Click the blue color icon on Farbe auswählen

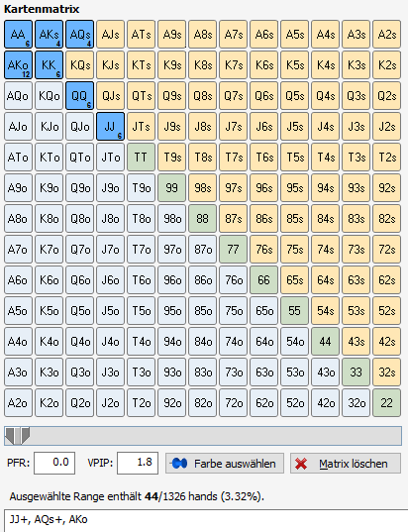(x=179, y=463)
